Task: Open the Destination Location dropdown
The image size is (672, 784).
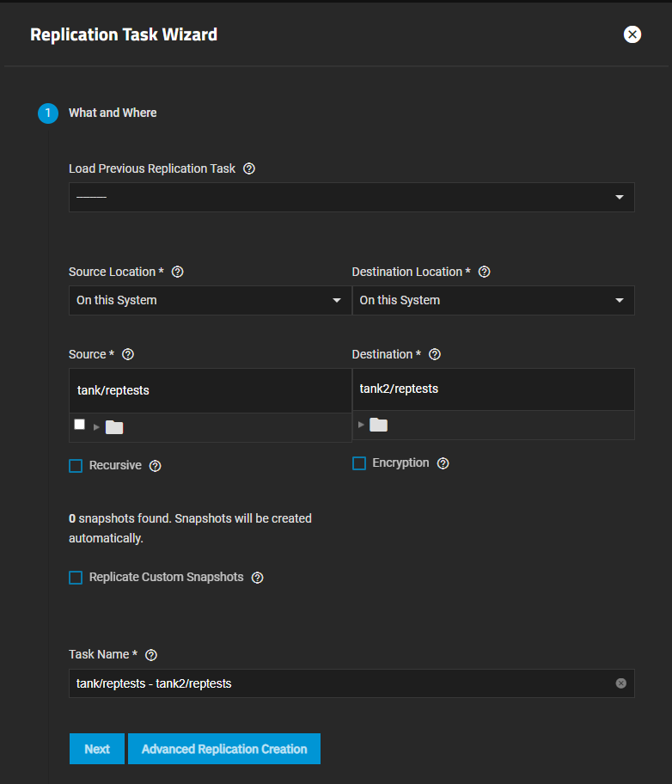Action: 492,301
